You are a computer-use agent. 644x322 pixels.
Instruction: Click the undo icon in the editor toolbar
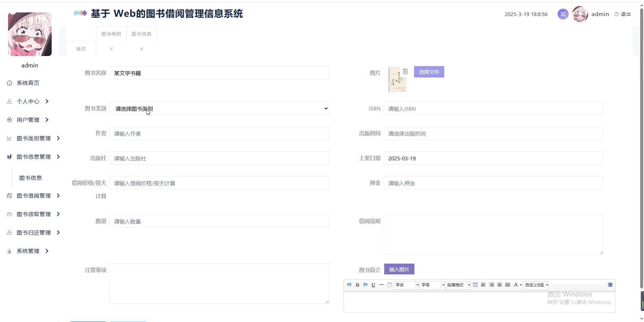click(349, 285)
